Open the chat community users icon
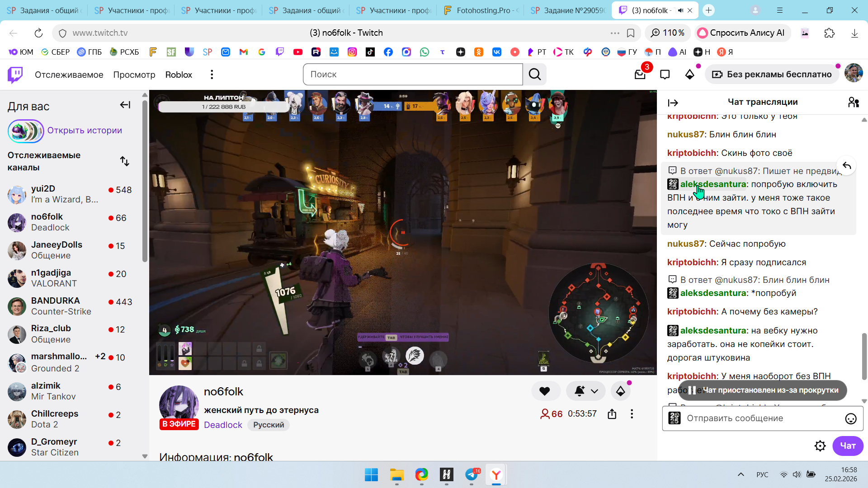Image resolution: width=868 pixels, height=488 pixels. pyautogui.click(x=853, y=103)
